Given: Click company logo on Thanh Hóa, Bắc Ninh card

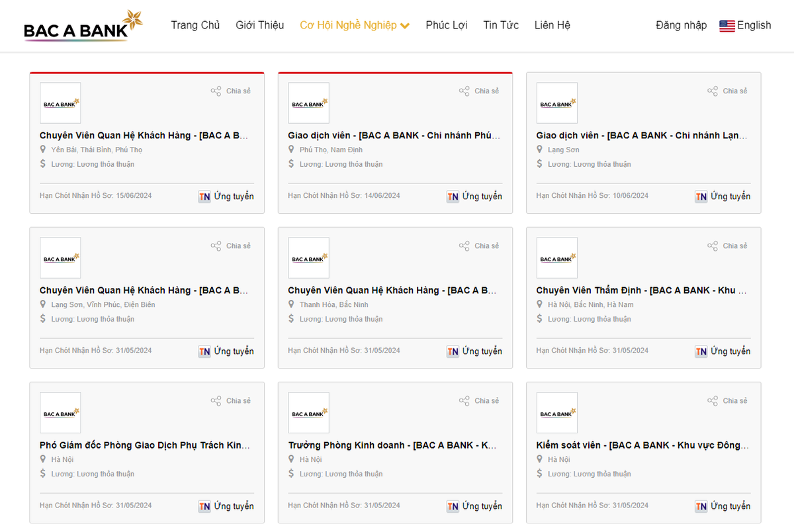Looking at the screenshot, I should click(308, 258).
